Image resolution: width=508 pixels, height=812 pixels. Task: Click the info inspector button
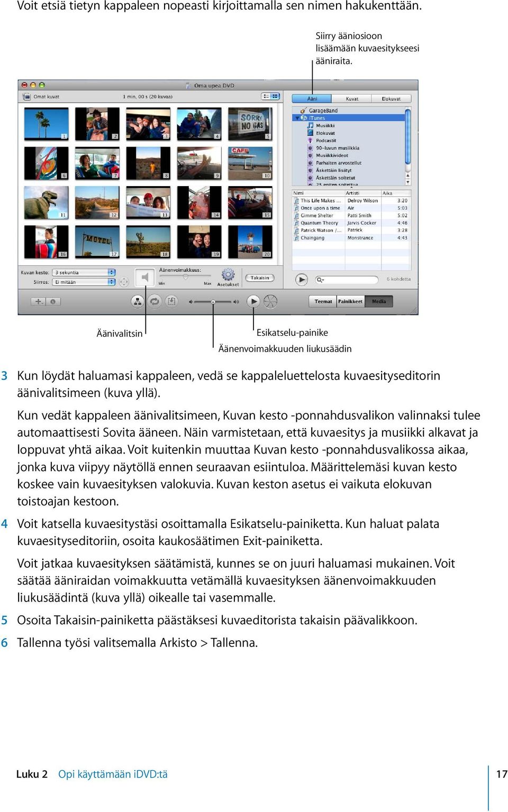pos(53,301)
